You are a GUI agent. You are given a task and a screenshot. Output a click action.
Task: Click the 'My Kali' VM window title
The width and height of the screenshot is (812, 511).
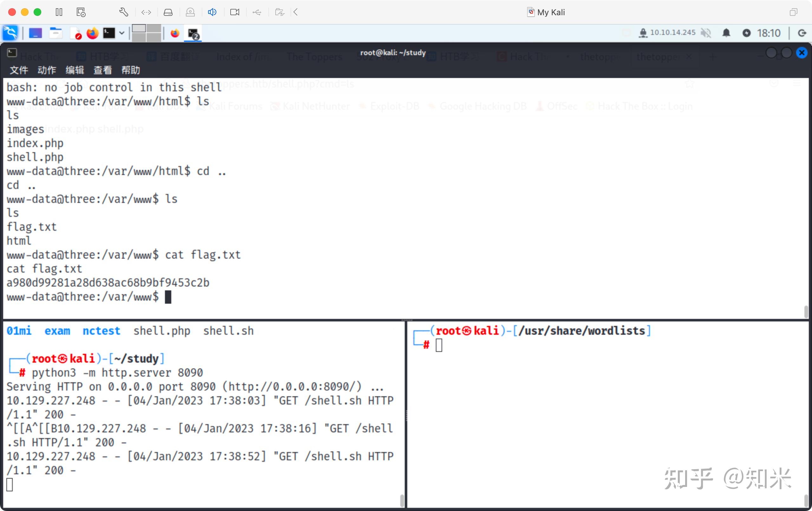[551, 12]
